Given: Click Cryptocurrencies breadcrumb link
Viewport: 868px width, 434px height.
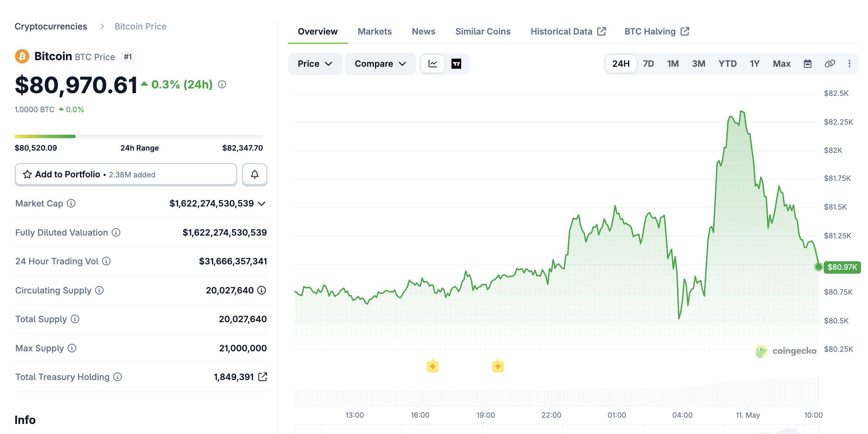Looking at the screenshot, I should (x=51, y=26).
